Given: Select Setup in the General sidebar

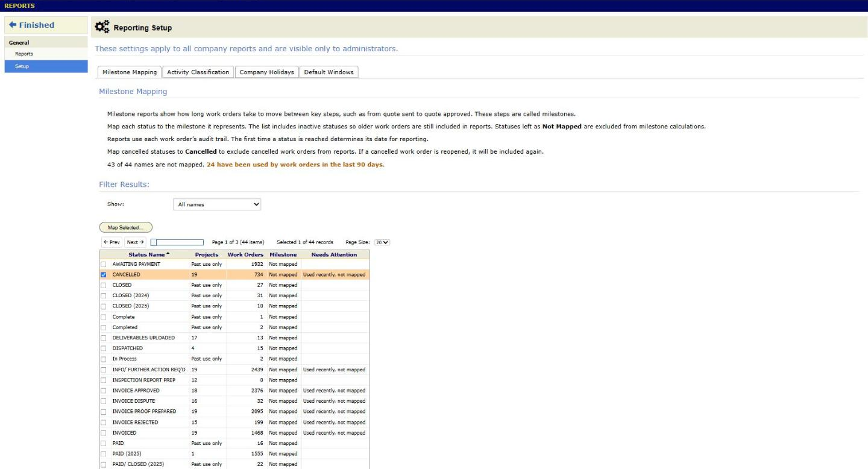Looking at the screenshot, I should tap(46, 66).
